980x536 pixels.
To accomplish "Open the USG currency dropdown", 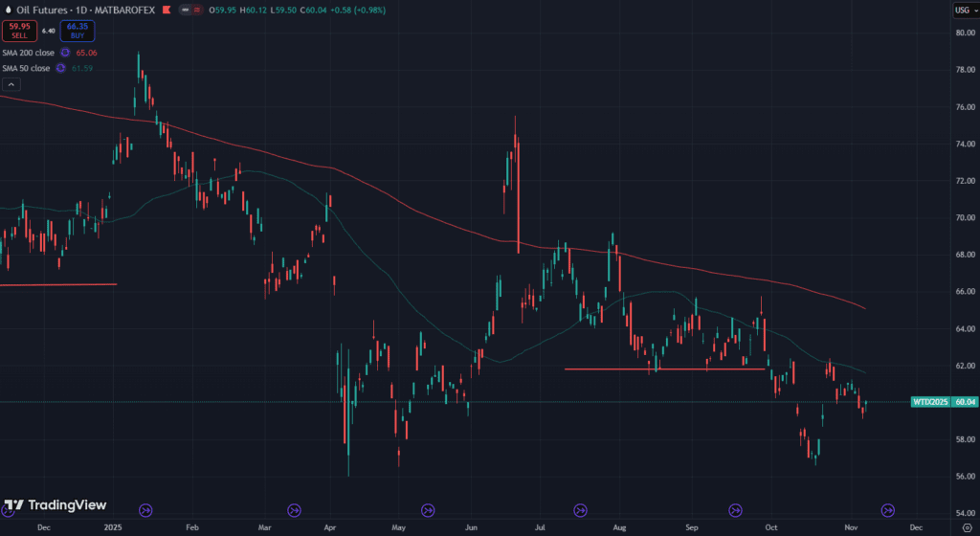I will click(x=963, y=11).
